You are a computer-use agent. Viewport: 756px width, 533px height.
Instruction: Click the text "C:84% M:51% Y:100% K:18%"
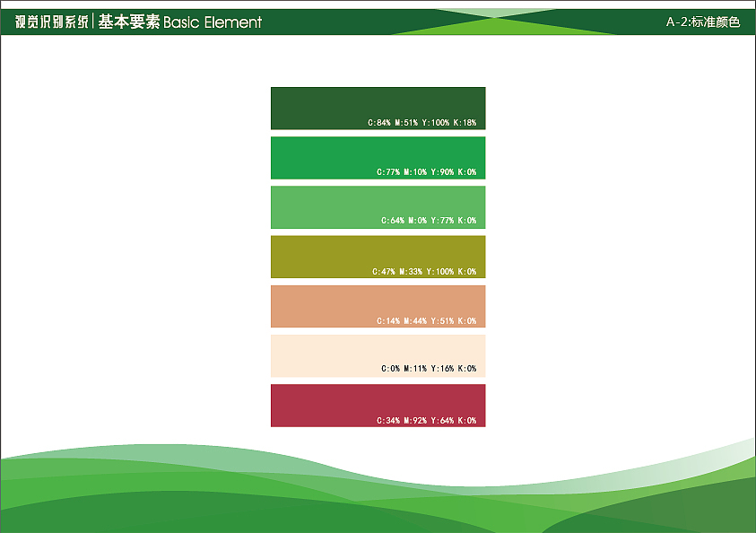[x=421, y=123]
